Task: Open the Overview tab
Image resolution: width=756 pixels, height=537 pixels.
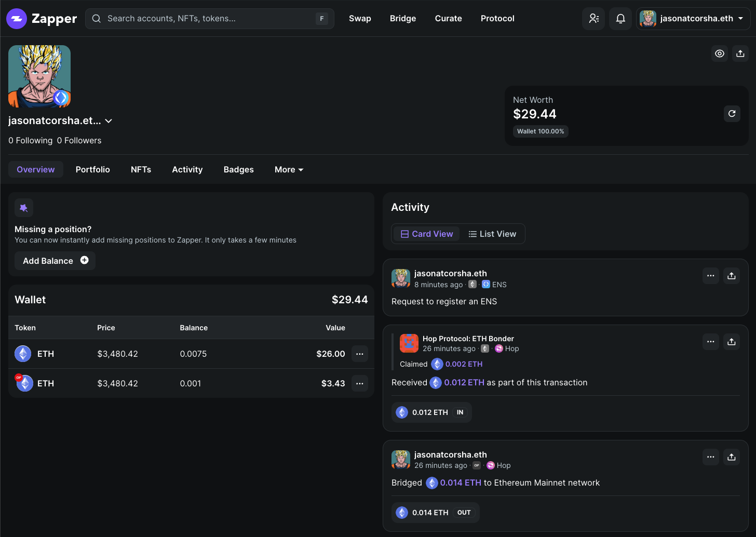Action: click(x=36, y=170)
